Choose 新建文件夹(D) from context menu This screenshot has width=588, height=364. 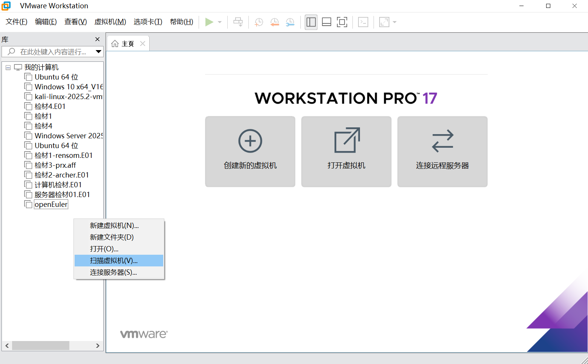[x=119, y=237]
